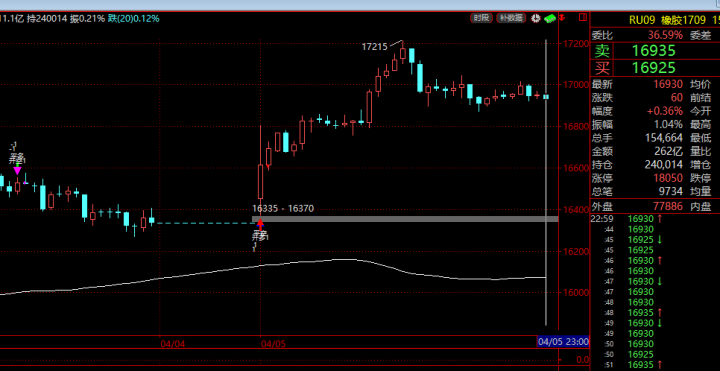720x371 pixels.
Task: Click the 时段 (session) button
Action: pyautogui.click(x=481, y=18)
